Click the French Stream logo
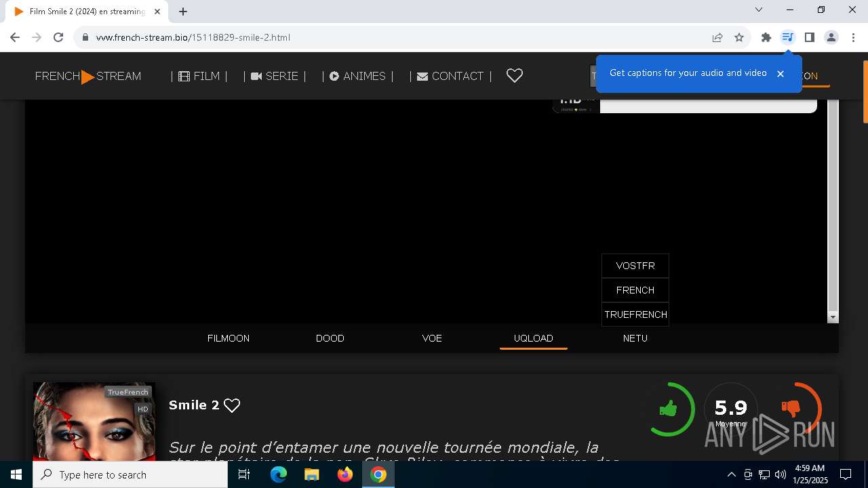 (88, 76)
